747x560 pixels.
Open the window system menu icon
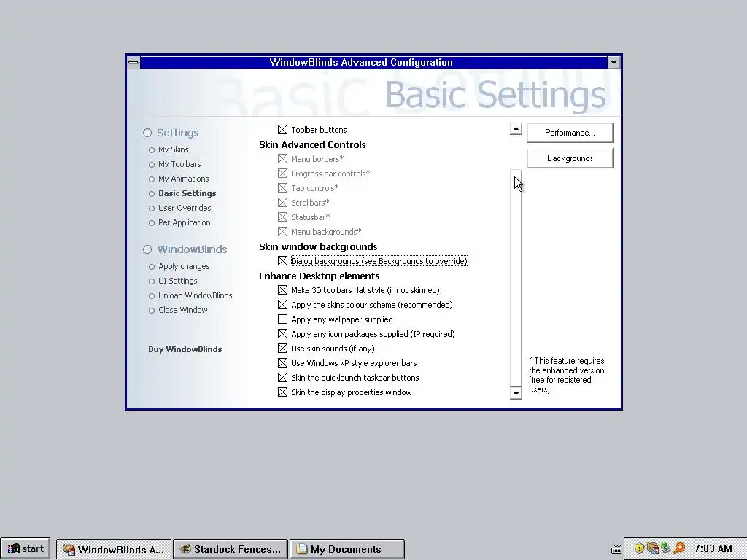133,63
